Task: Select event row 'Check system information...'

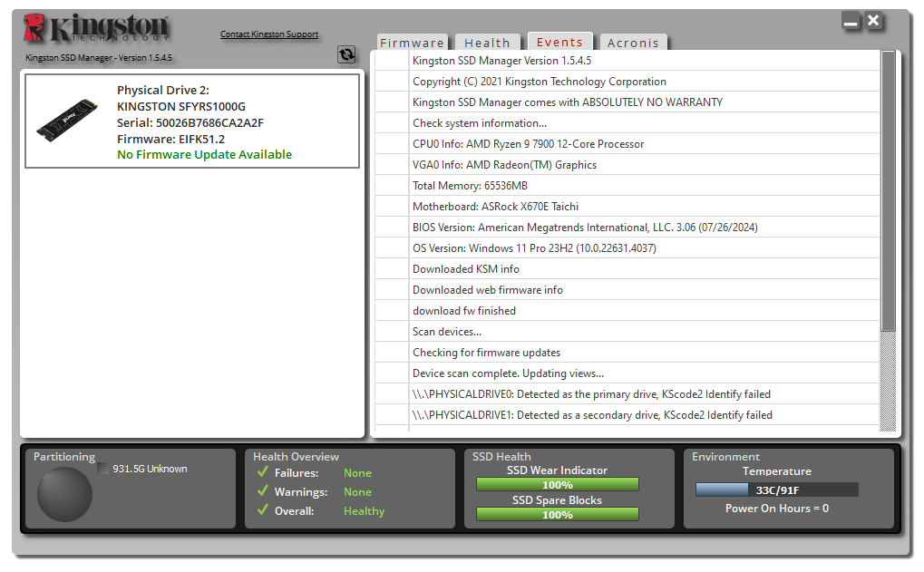Action: (x=627, y=123)
